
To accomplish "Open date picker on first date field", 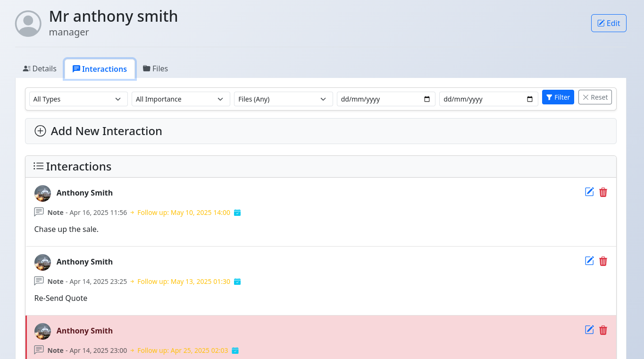I will pyautogui.click(x=427, y=99).
